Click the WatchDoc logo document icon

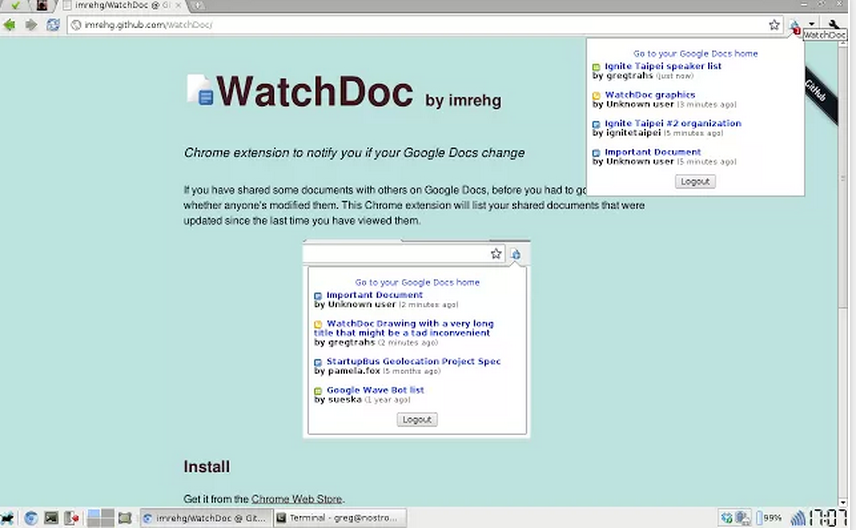pos(200,90)
